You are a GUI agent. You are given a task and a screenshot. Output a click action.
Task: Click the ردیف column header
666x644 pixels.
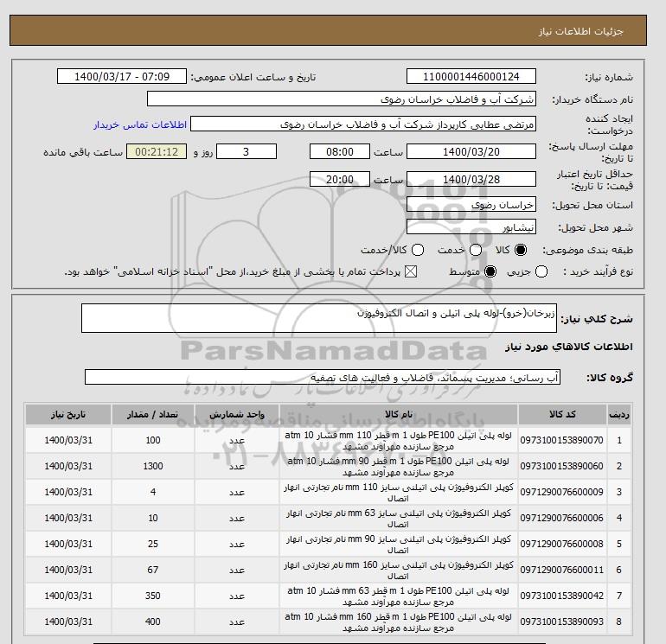click(619, 414)
